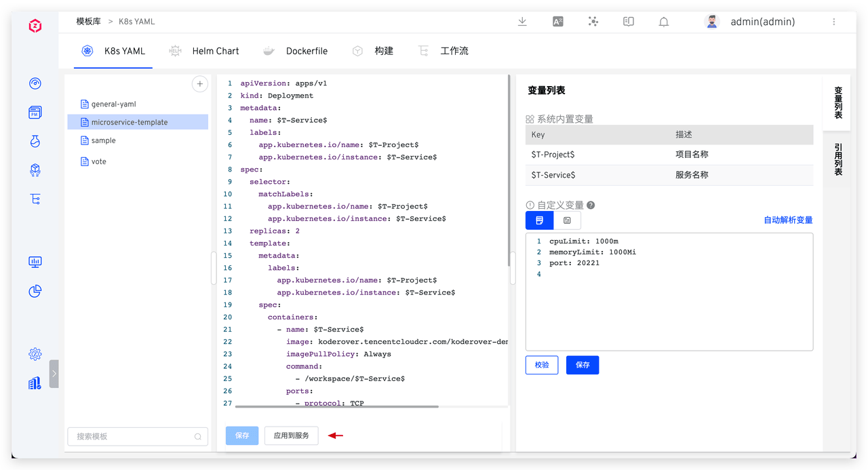Open the 引用列表 side tab
868x470 pixels.
tap(838, 159)
